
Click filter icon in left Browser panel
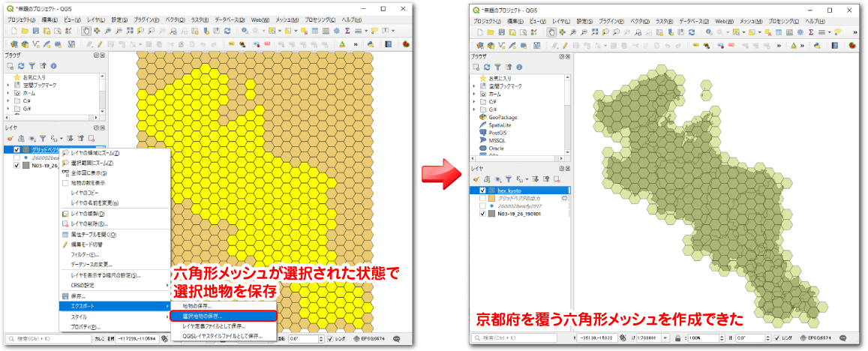point(32,67)
